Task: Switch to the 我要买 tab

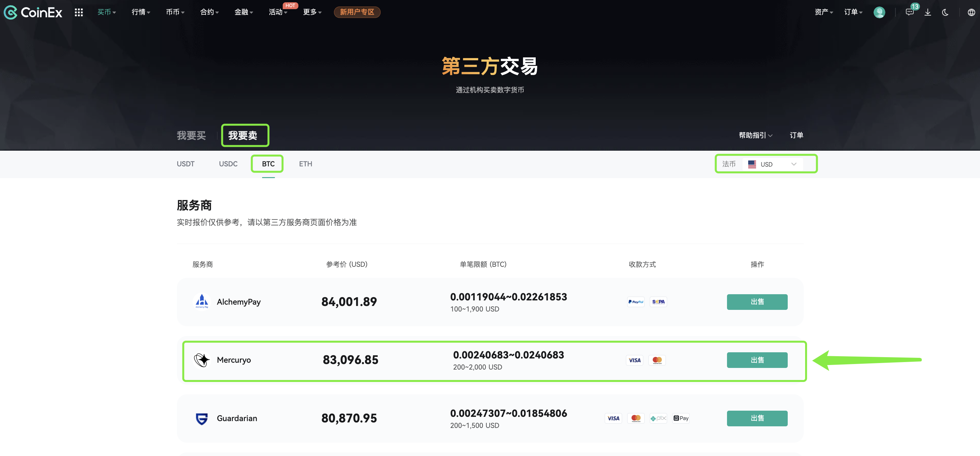Action: pyautogui.click(x=191, y=135)
